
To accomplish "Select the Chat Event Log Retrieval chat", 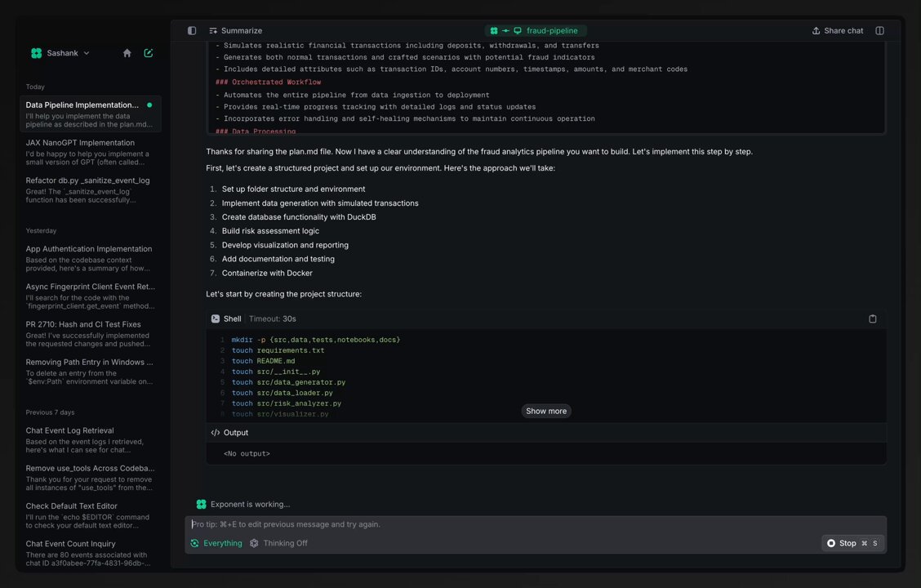I will tap(90, 439).
